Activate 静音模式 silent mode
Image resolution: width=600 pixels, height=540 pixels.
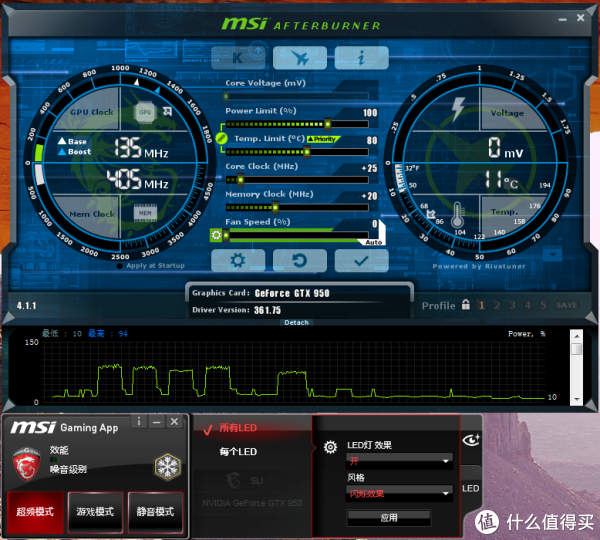click(155, 512)
